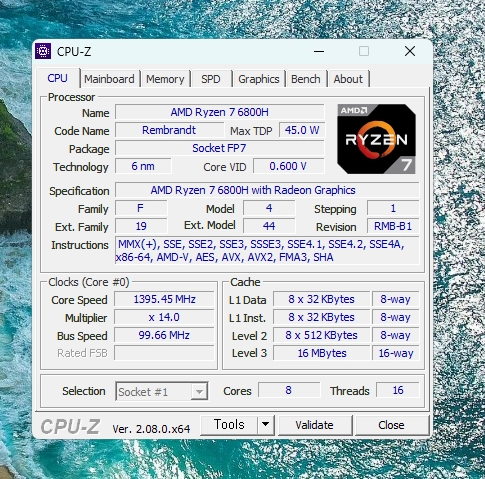Screen dimensions: 485x479
Task: Click the Close button at bottom
Action: [391, 425]
